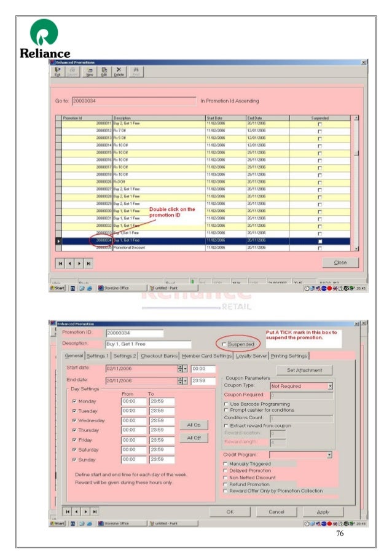Click the Edit toolbar icon
This screenshot has width=392, height=555.
[x=104, y=71]
